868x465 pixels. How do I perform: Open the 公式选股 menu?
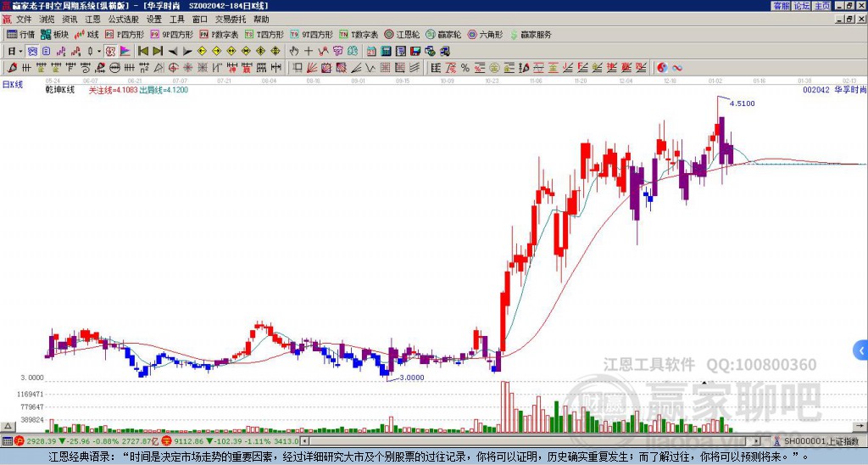tap(123, 20)
